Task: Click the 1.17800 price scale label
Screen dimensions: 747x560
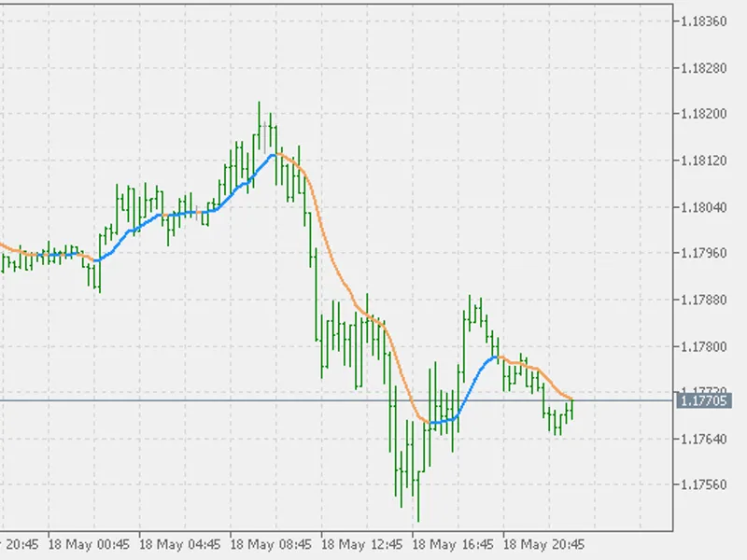Action: point(704,346)
